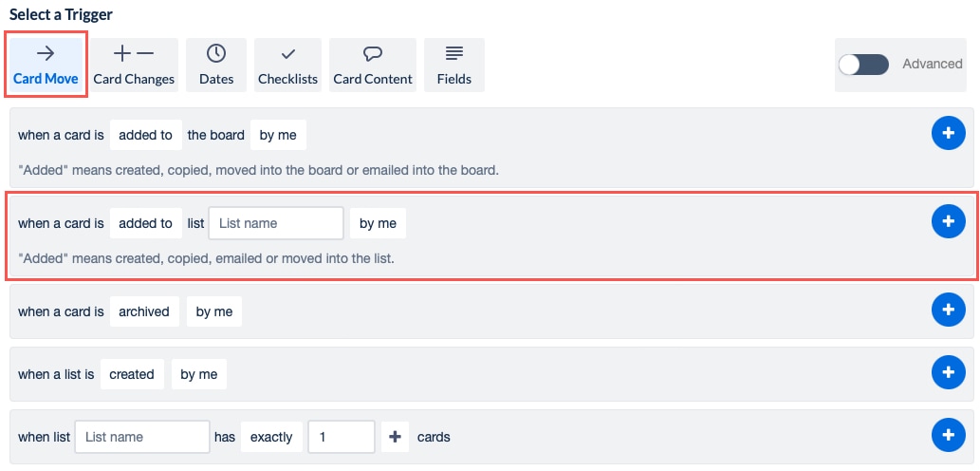
Task: Change "archived" option in card trigger
Action: click(x=144, y=311)
